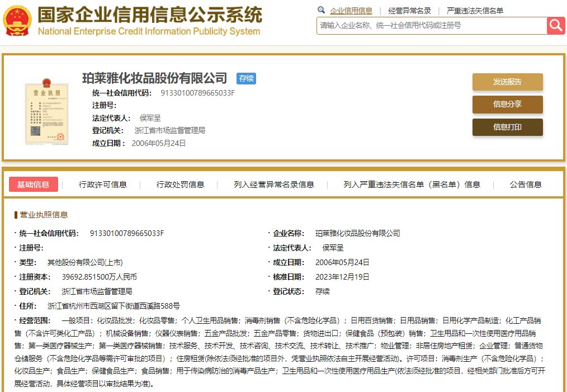Click the company title 珀莱雅化妆品股份有限公司
Image resolution: width=567 pixels, height=392 pixels.
coord(155,78)
